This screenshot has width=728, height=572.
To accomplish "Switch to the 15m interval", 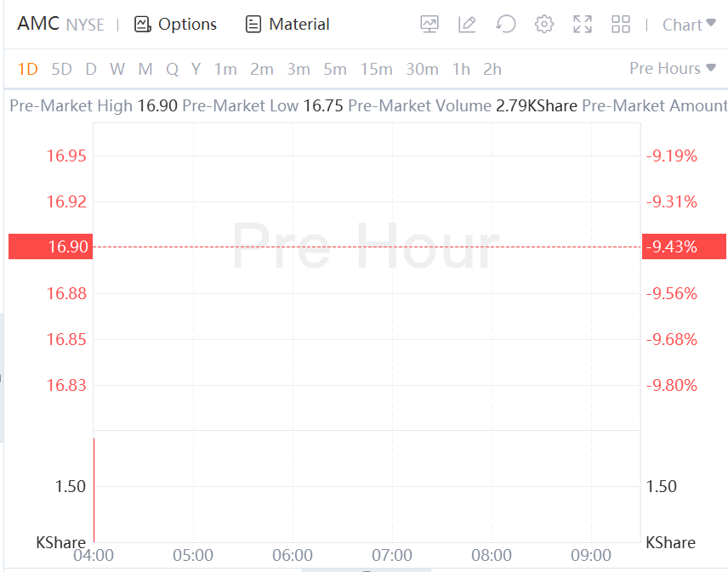I will [376, 69].
